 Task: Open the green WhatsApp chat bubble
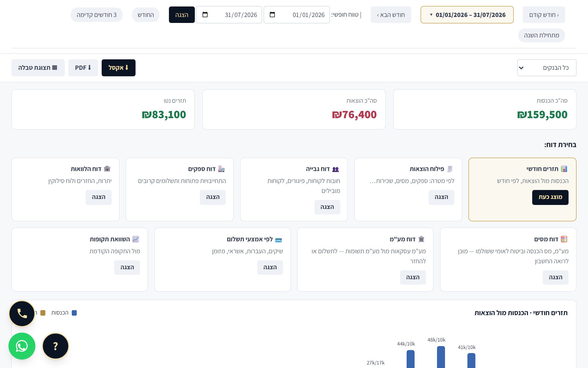point(22,346)
